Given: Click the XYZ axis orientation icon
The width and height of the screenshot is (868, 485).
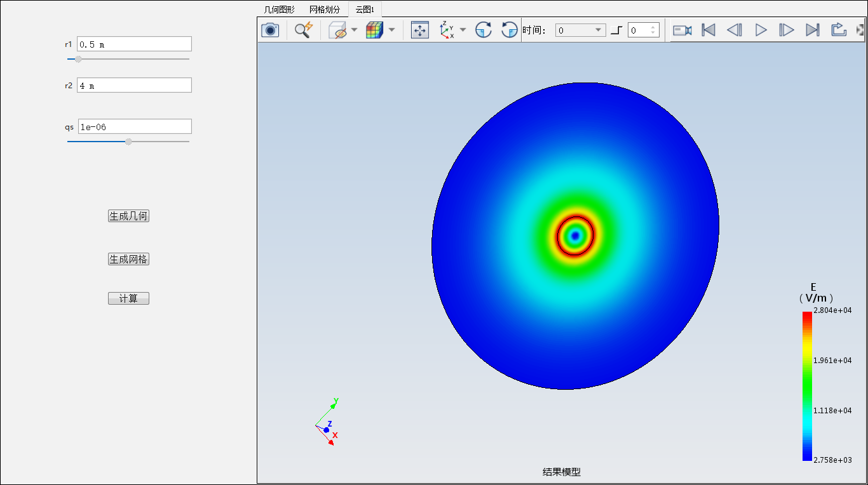Looking at the screenshot, I should click(x=447, y=30).
